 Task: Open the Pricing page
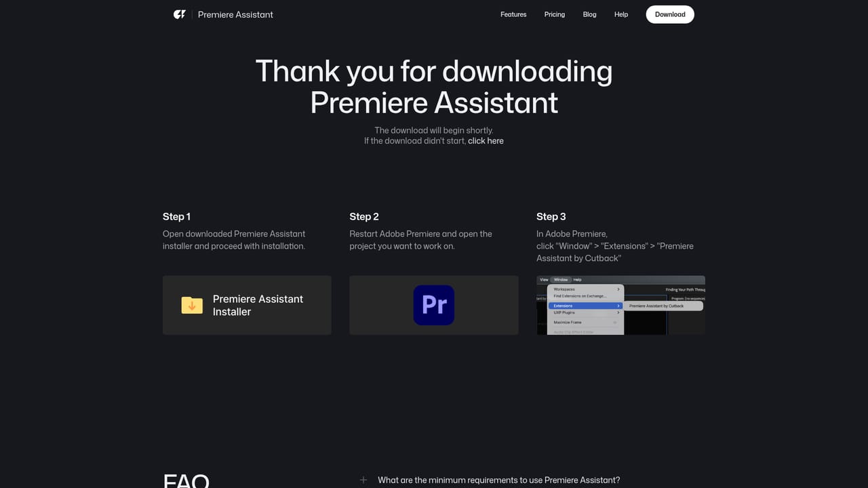point(554,14)
